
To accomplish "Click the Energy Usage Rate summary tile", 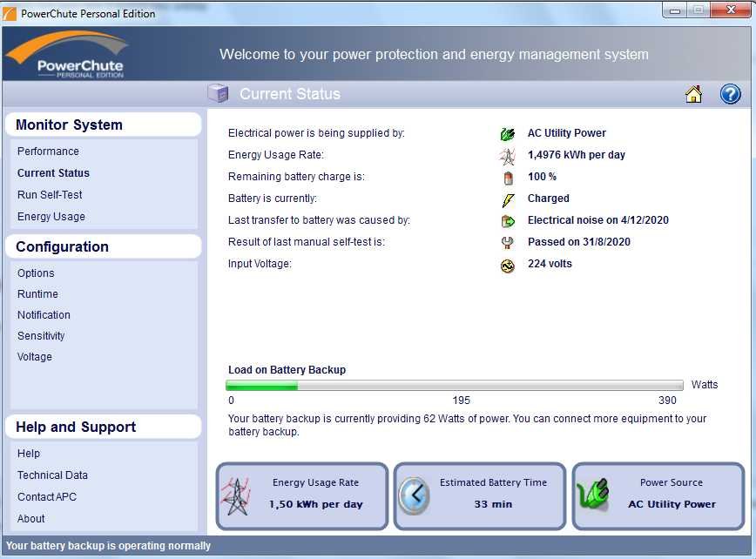I will 302,496.
